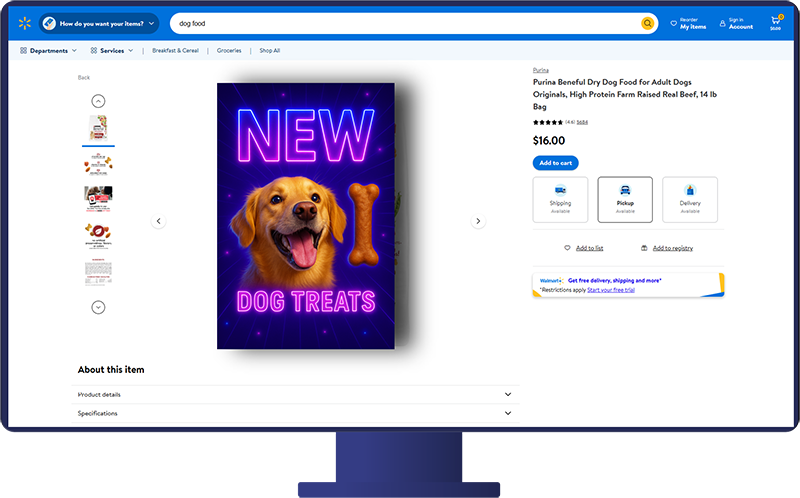Choose the Pickup option
Image resolution: width=800 pixels, height=498 pixels.
coord(625,200)
